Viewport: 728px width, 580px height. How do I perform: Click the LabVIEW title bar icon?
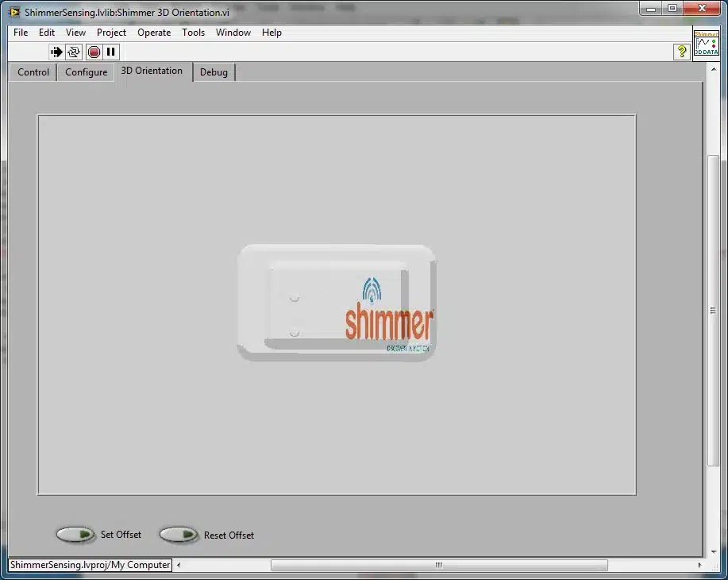pos(15,12)
